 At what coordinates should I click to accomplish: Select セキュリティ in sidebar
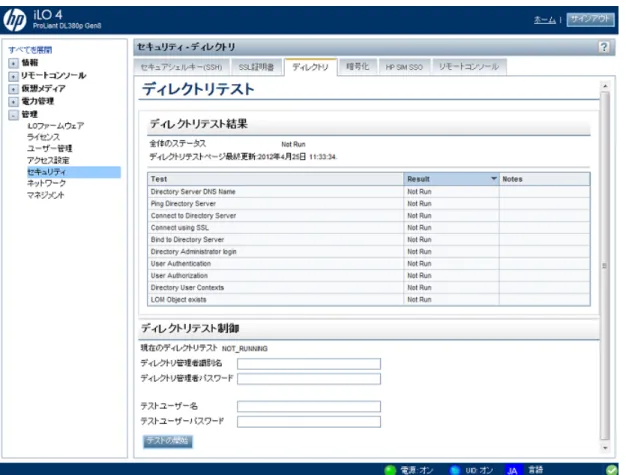coord(73,172)
